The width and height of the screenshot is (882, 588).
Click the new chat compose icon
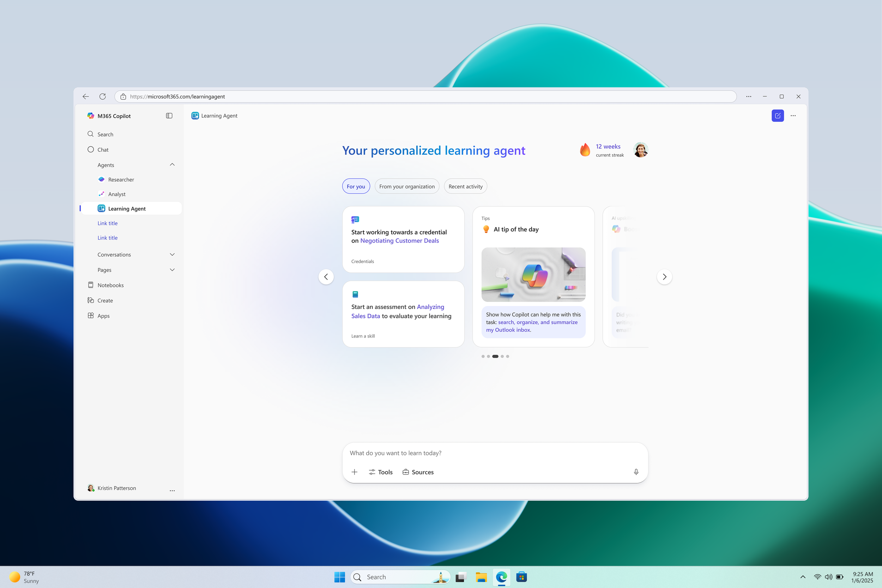pyautogui.click(x=777, y=115)
